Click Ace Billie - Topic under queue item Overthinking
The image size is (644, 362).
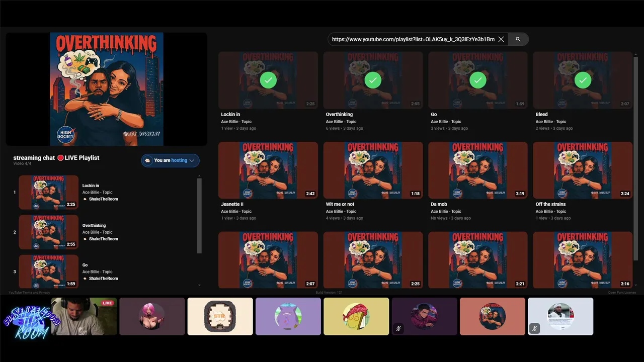98,232
